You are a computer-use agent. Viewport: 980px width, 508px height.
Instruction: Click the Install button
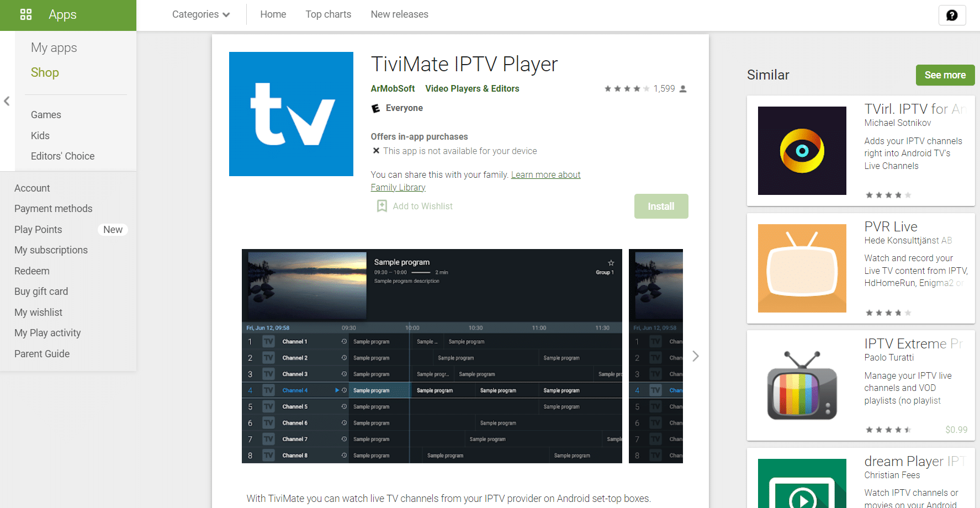tap(661, 206)
